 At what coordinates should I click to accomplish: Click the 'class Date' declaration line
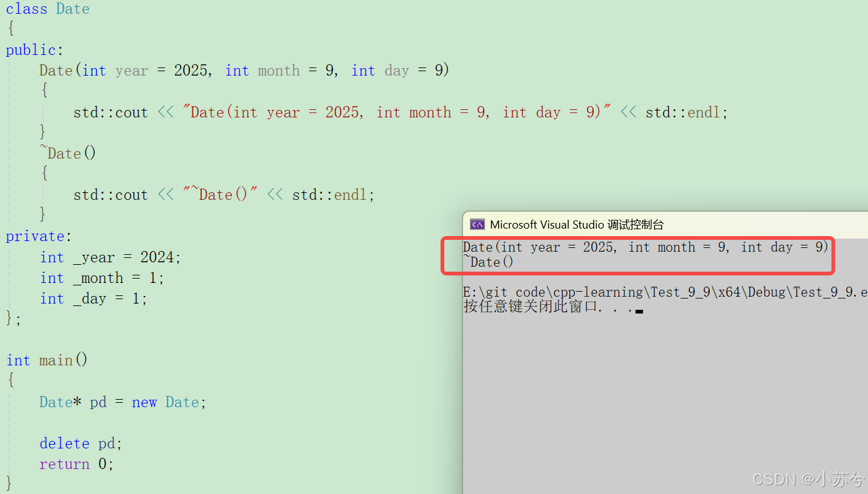[x=48, y=9]
